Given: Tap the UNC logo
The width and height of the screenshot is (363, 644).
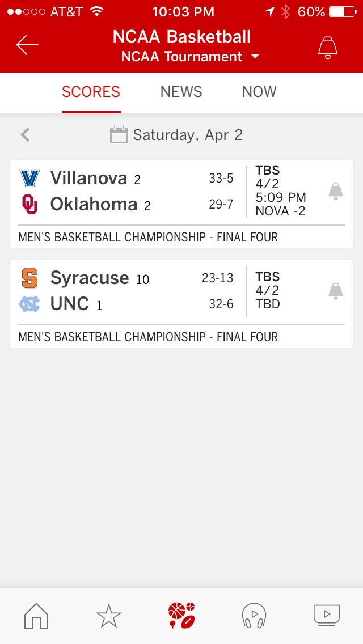Looking at the screenshot, I should point(29,304).
